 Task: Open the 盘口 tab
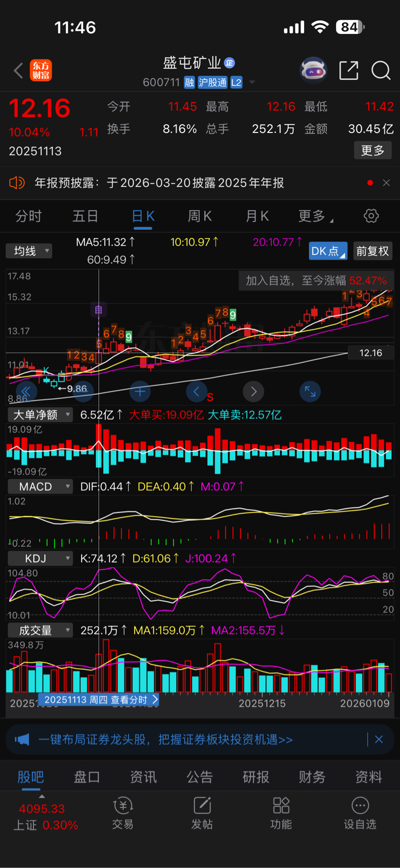87,777
